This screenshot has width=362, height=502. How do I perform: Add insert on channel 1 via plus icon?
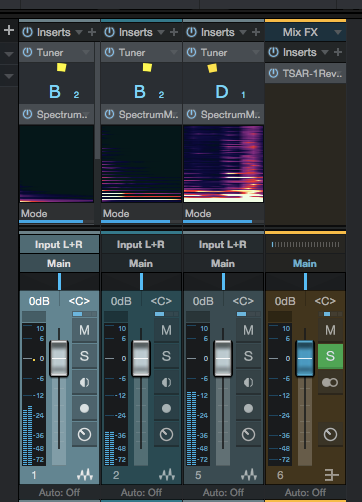[92, 32]
